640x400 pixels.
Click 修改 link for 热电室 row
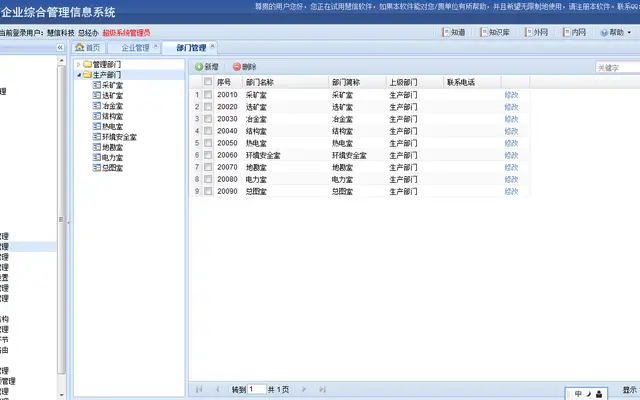511,143
